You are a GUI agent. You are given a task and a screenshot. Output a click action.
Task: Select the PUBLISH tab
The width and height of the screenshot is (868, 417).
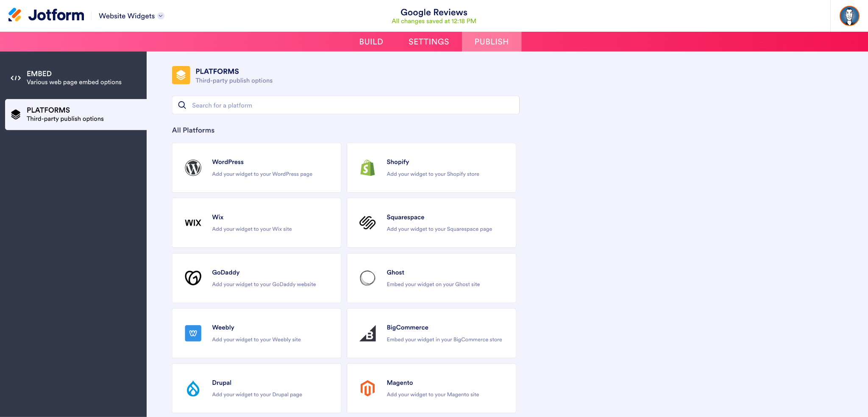click(492, 41)
